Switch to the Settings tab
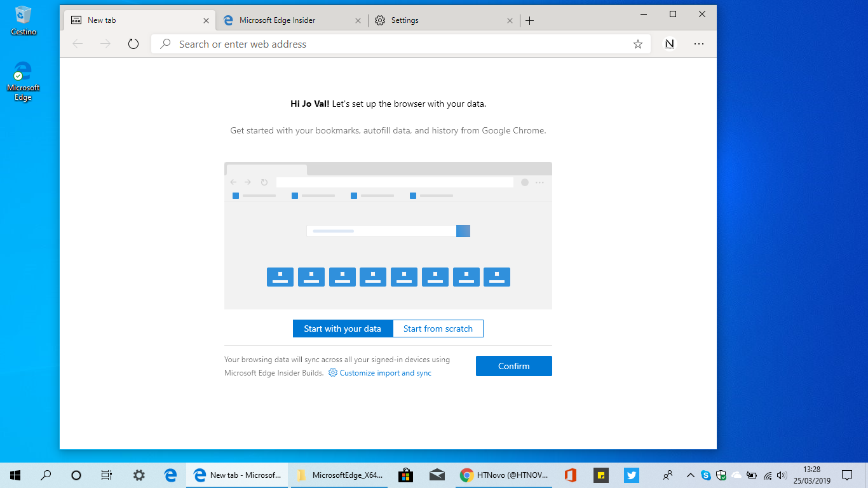The image size is (868, 488). coord(444,20)
